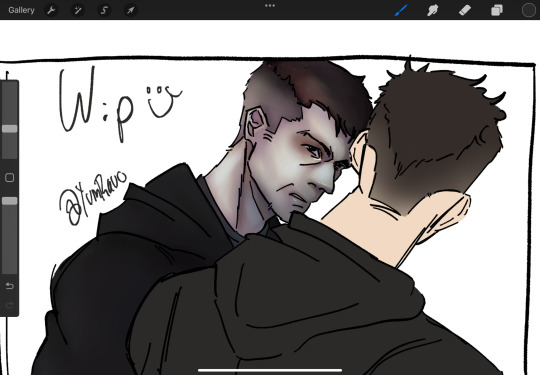Open the Layers panel

[497, 10]
